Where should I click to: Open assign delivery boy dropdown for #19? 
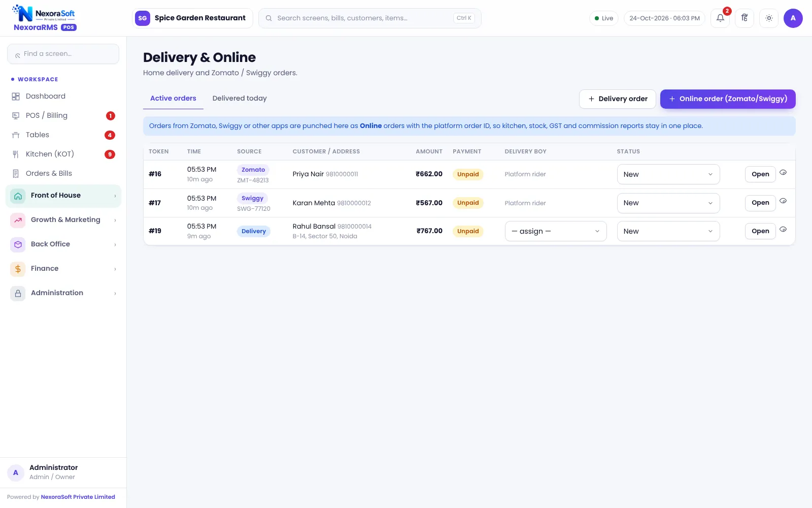[556, 231]
